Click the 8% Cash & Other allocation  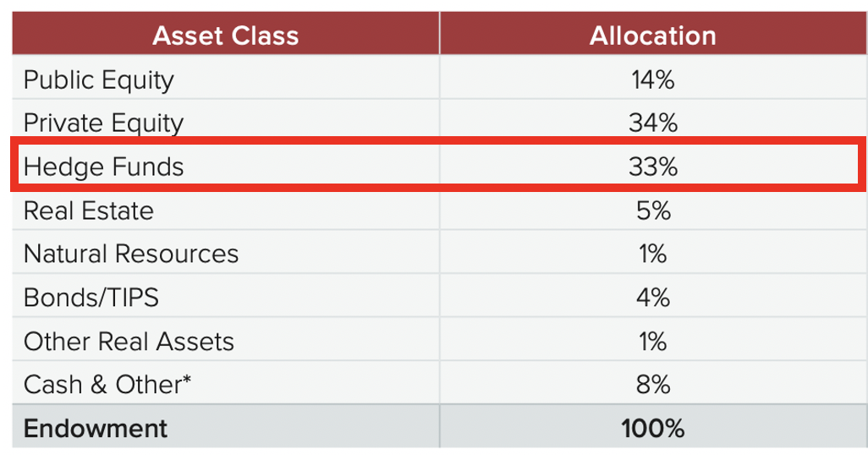652,385
